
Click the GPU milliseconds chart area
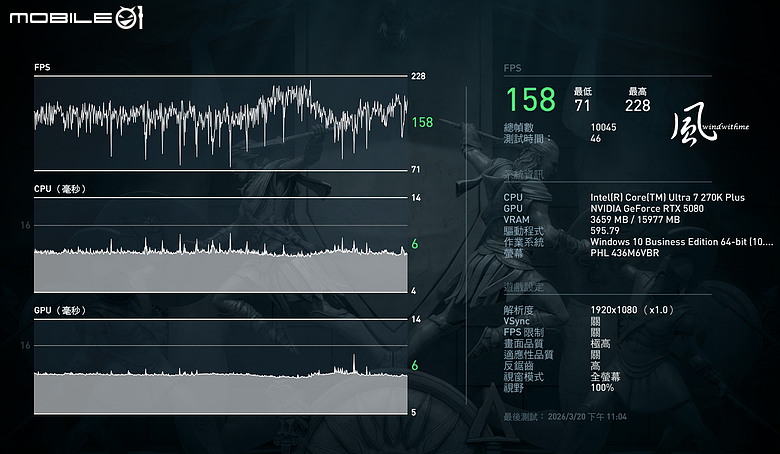[221, 366]
